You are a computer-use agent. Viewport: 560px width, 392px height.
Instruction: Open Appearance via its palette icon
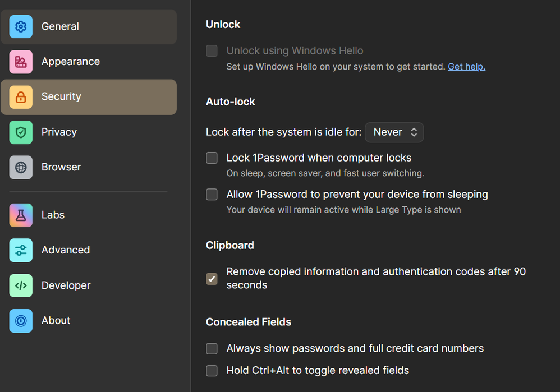click(x=21, y=62)
